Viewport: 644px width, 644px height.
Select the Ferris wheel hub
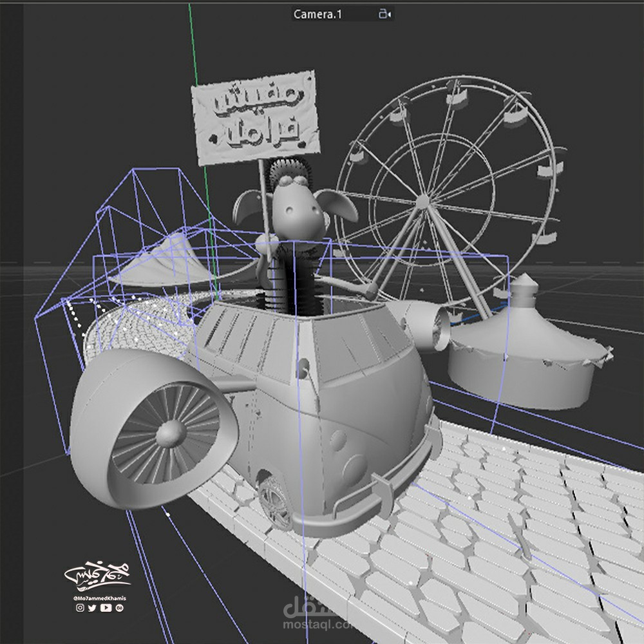(x=422, y=202)
